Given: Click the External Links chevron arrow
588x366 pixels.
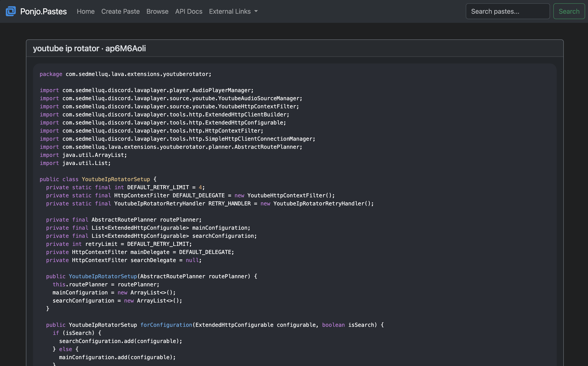Looking at the screenshot, I should [x=257, y=11].
